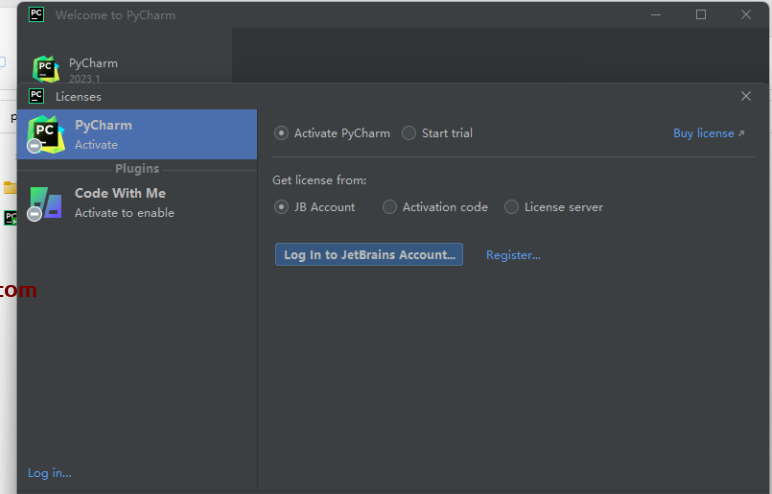Click the Log in link at bottom left
The image size is (772, 494).
point(49,473)
